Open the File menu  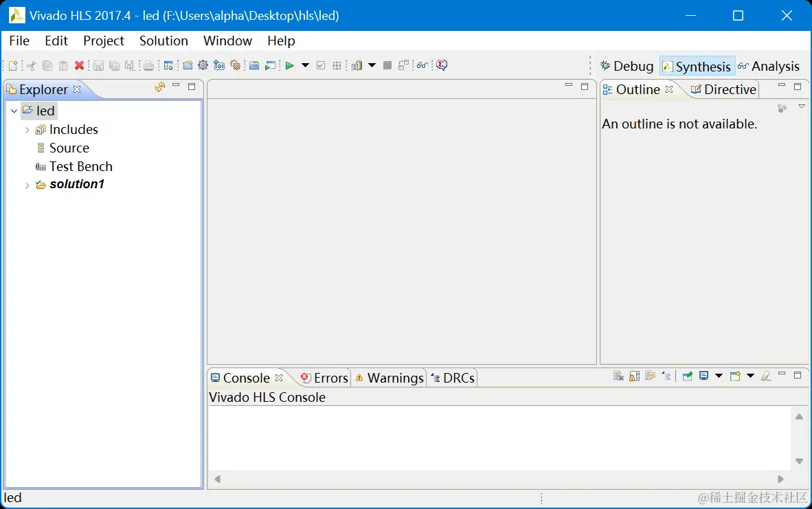(19, 41)
